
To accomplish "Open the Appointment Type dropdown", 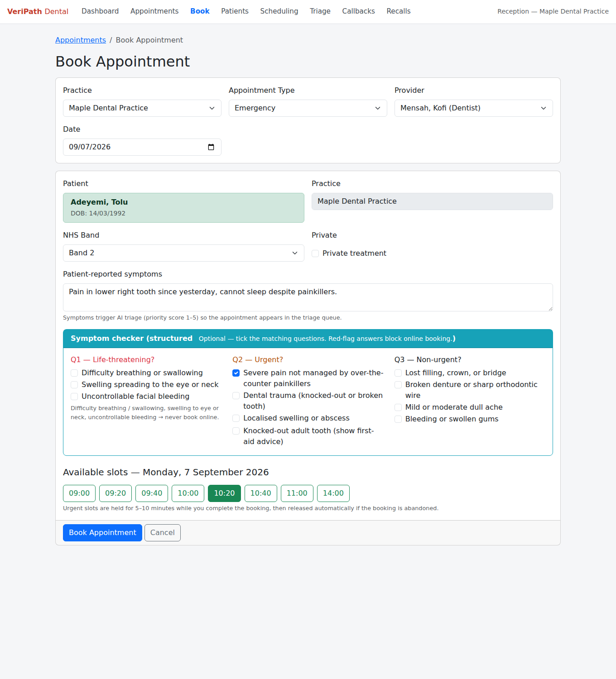I will pyautogui.click(x=308, y=108).
